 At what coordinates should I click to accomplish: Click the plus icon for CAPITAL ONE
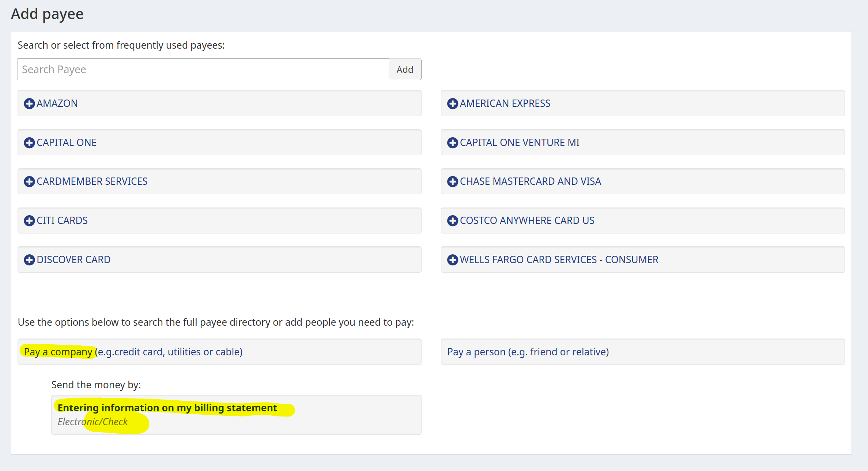coord(29,143)
